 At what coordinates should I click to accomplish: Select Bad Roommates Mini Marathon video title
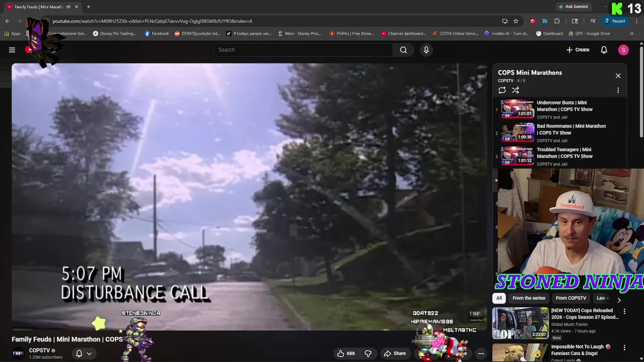pos(571,130)
